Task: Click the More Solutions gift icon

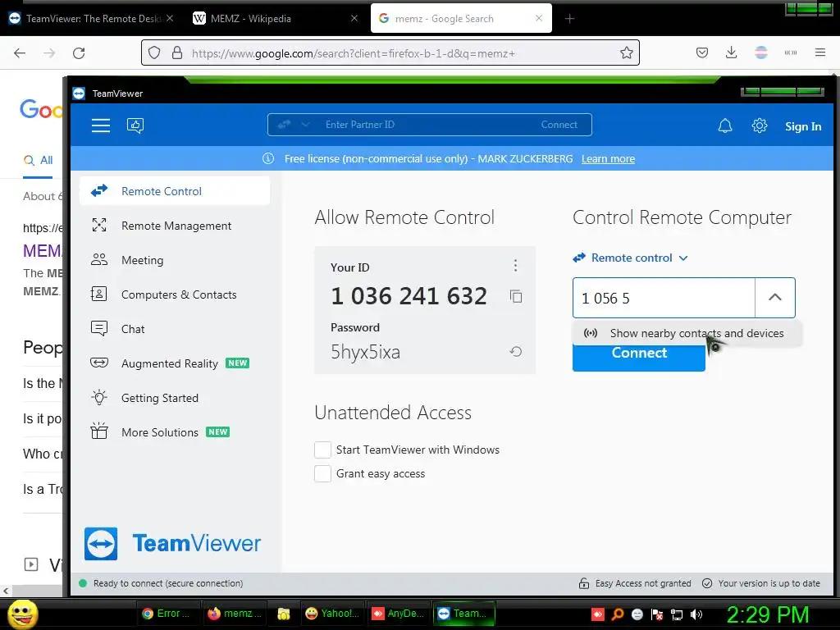Action: [99, 431]
